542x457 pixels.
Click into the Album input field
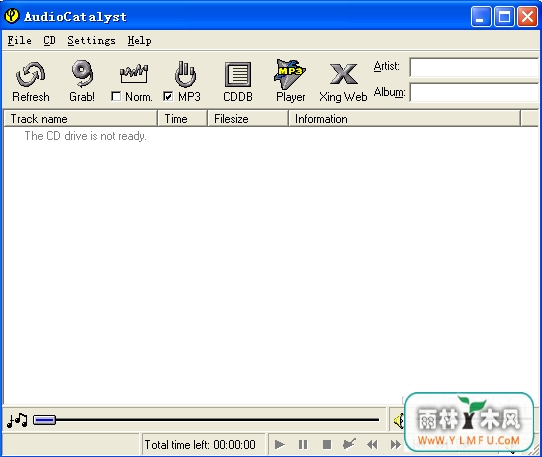(475, 93)
